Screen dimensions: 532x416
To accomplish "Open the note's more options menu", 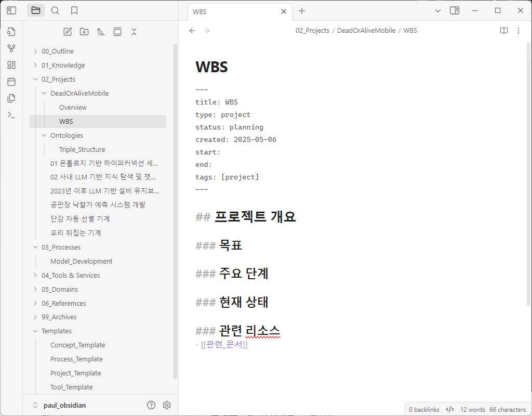I will coord(518,31).
